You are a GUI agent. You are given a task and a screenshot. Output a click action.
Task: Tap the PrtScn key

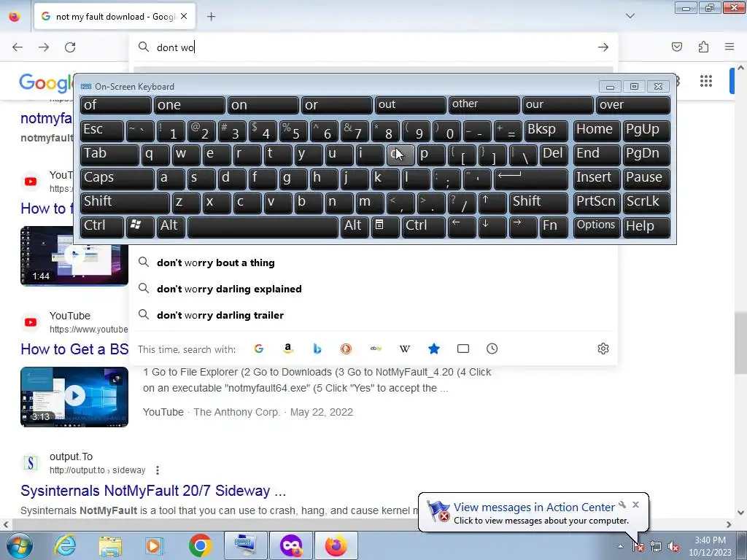(597, 202)
